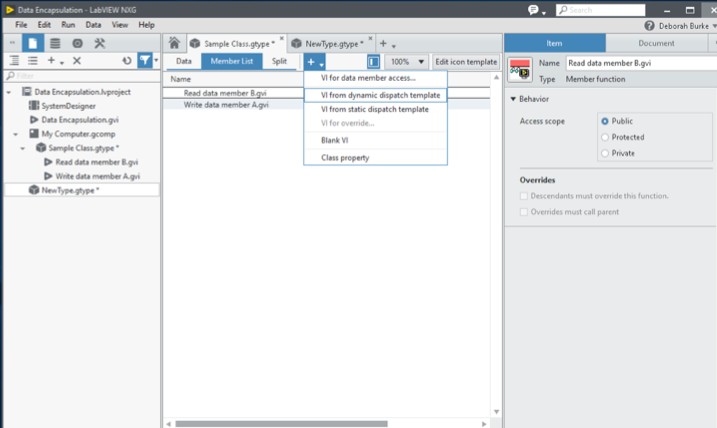Click the Name input field
This screenshot has height=428, width=717.
pos(641,63)
